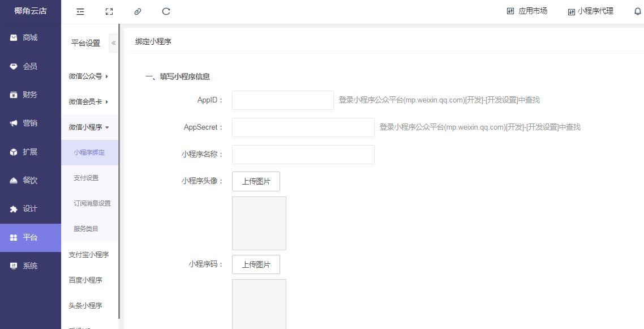The height and width of the screenshot is (329, 644).
Task: Open notification bell icon
Action: (x=638, y=11)
